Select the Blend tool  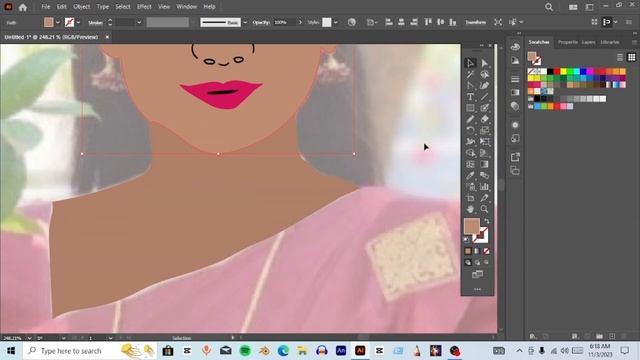[x=484, y=176]
